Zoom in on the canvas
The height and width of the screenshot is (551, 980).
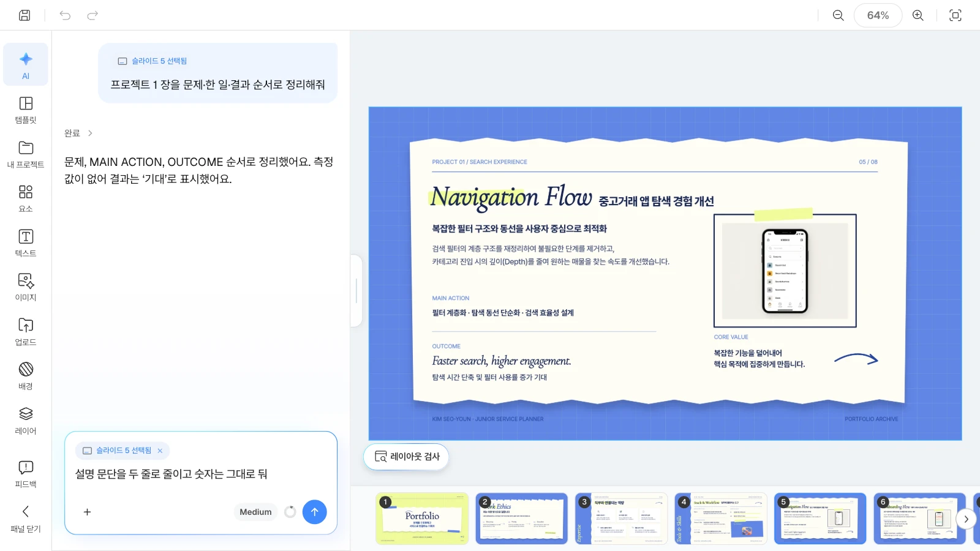[x=918, y=15]
